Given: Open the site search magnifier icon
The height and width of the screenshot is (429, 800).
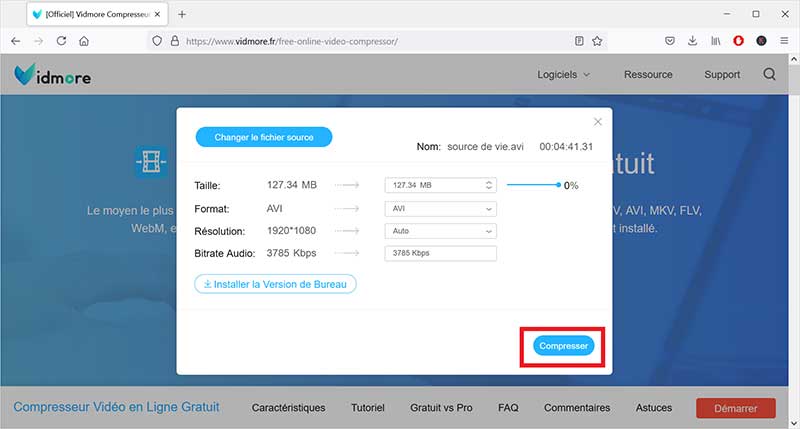Looking at the screenshot, I should pyautogui.click(x=769, y=74).
